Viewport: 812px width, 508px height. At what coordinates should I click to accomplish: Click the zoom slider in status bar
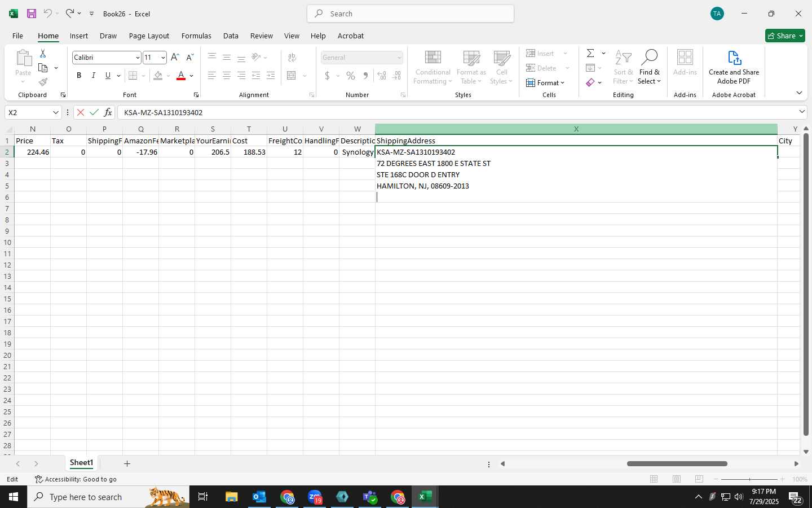pyautogui.click(x=749, y=479)
